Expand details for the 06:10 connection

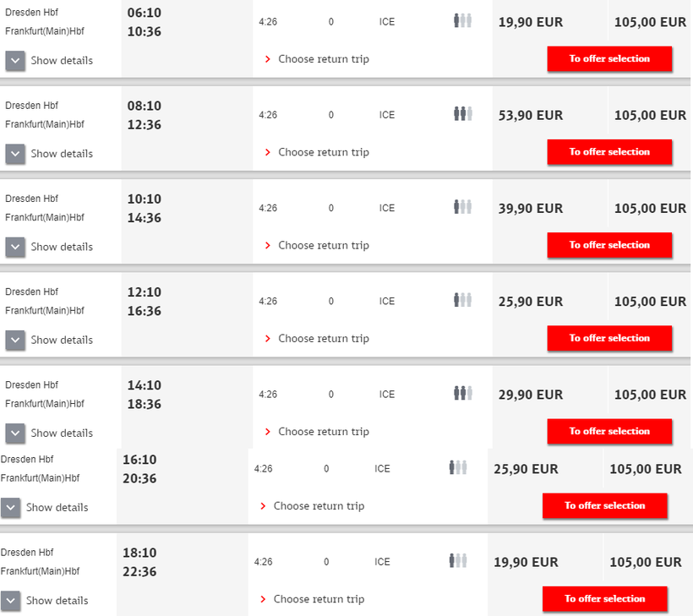coord(15,61)
